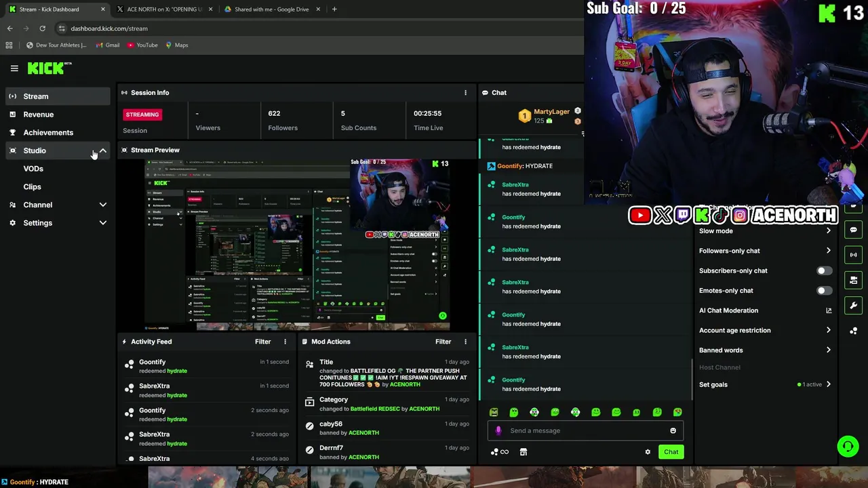Open Mod Actions three-dot options
The width and height of the screenshot is (868, 488).
(x=465, y=342)
